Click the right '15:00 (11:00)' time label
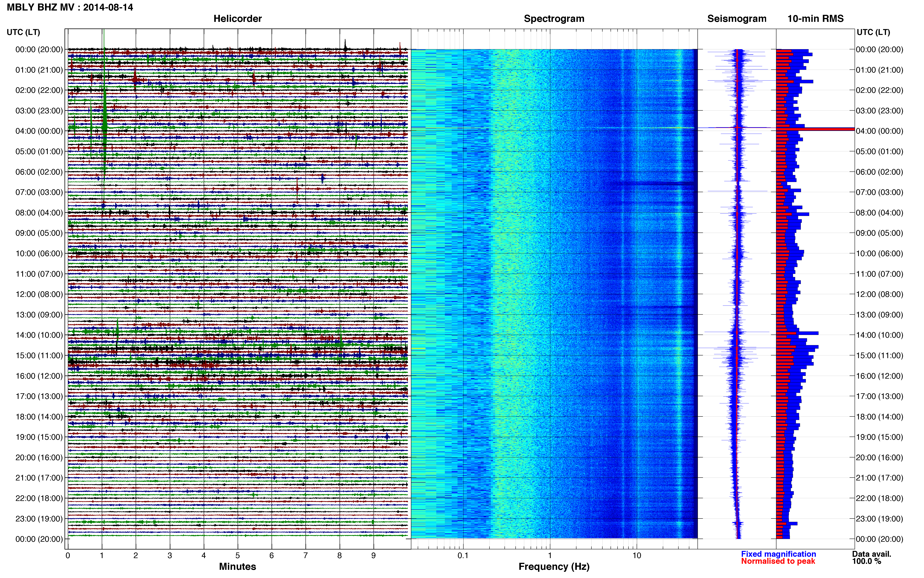Viewport: 924px width, 578px height. click(880, 355)
